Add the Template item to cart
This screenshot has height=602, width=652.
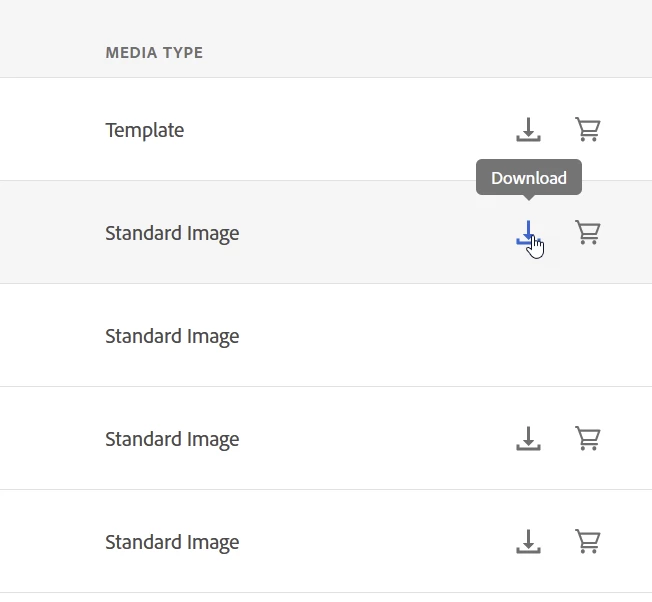tap(588, 130)
